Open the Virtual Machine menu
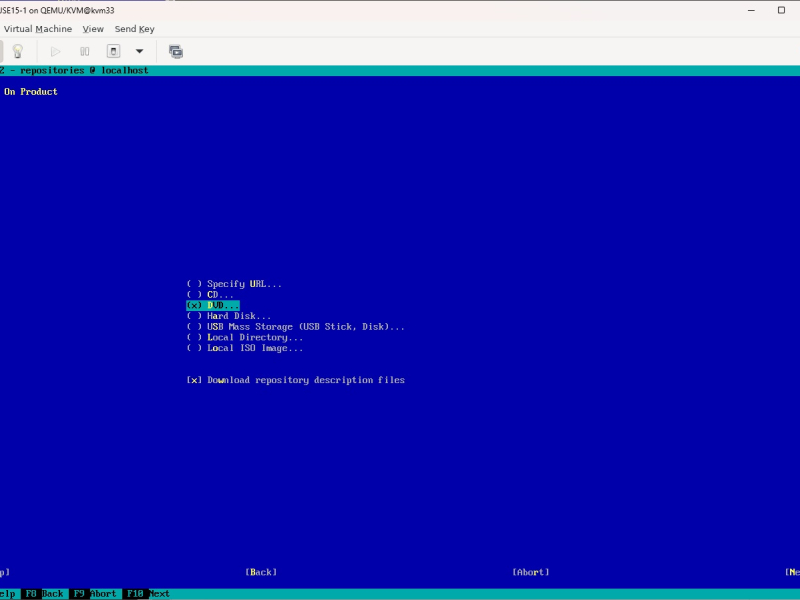This screenshot has width=800, height=600. click(38, 29)
